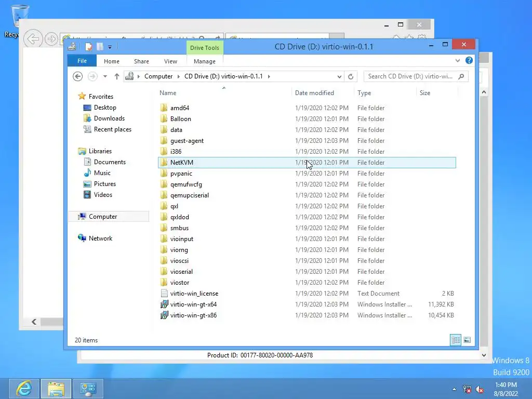
Task: Select Network in the navigation pane
Action: pos(95,238)
